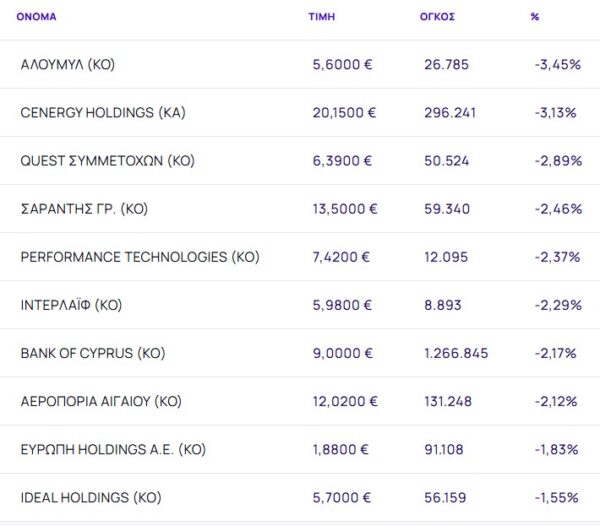Click the 20,1500 € price of Cenergy

tap(344, 113)
